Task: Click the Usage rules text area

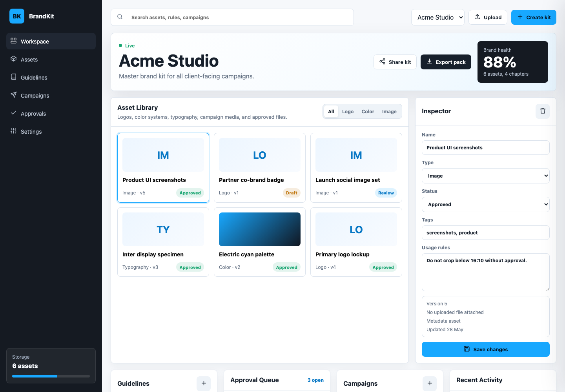Action: coord(486,272)
